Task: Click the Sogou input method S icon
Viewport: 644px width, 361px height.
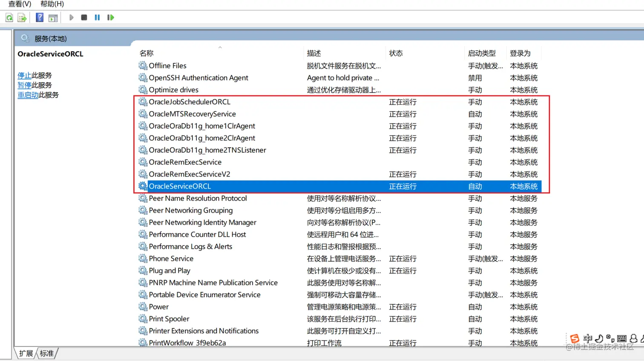Action: 575,339
